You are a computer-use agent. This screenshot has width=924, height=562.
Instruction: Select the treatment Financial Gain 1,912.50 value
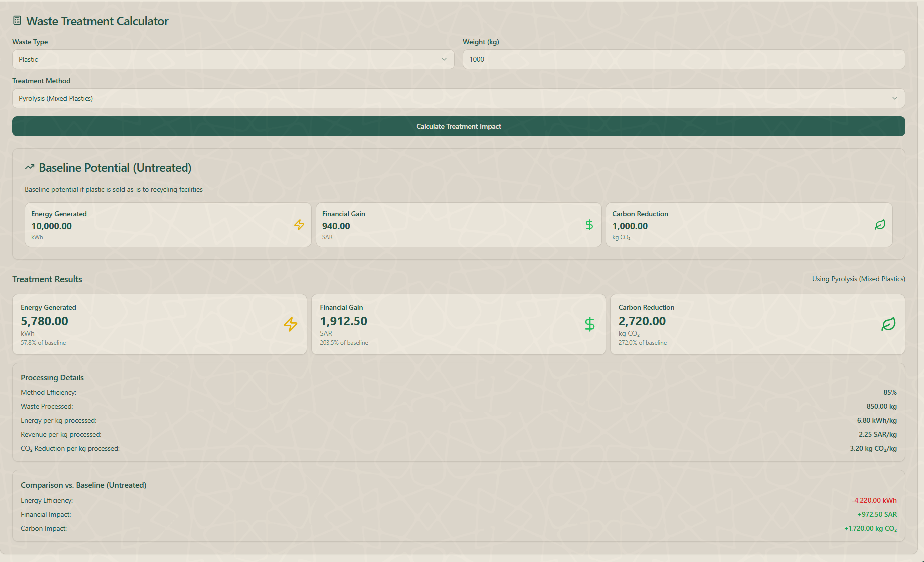tap(343, 321)
